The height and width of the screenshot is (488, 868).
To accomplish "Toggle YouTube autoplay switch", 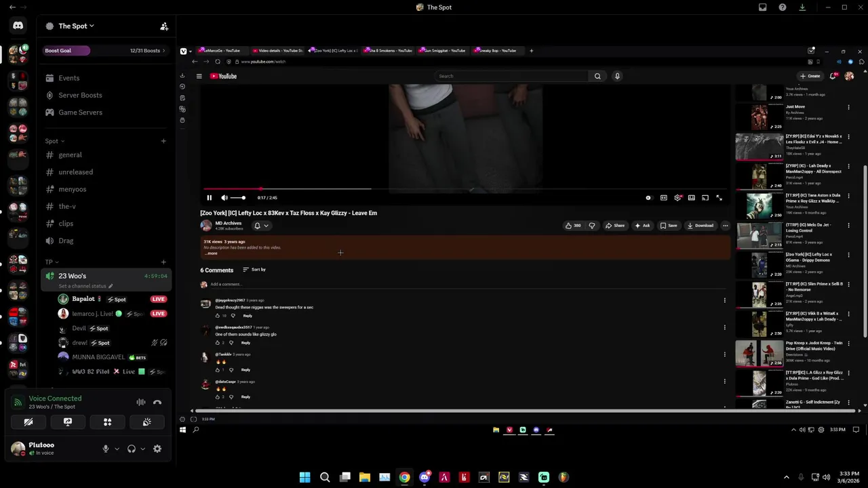I will click(648, 198).
